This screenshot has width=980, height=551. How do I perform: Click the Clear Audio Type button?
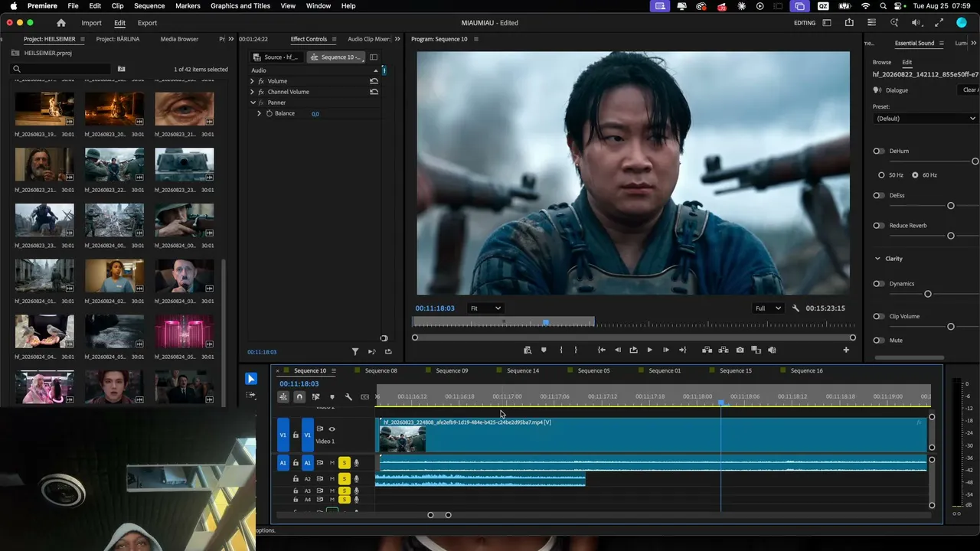tap(970, 90)
